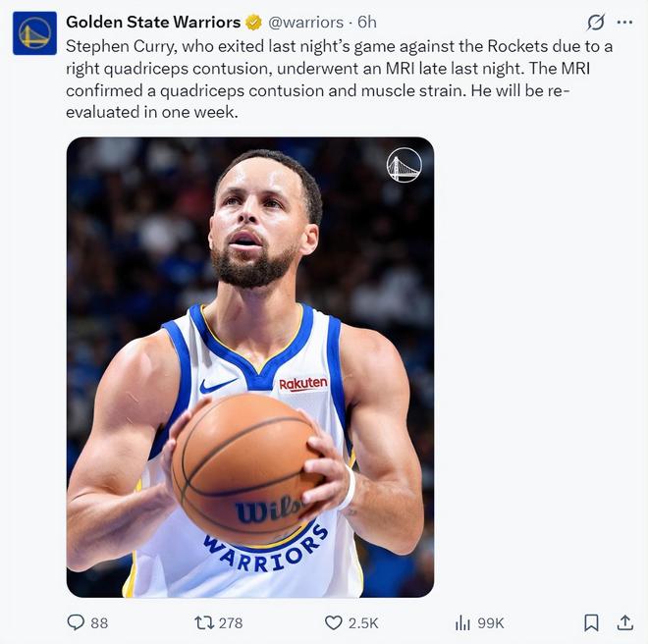
Task: Click the 6h post timestamp
Action: 367,22
